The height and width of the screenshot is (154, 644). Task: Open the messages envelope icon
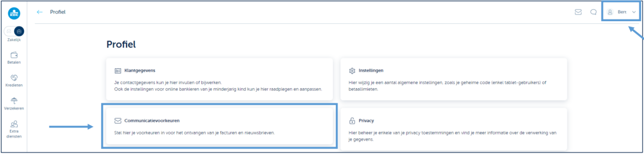coord(578,12)
